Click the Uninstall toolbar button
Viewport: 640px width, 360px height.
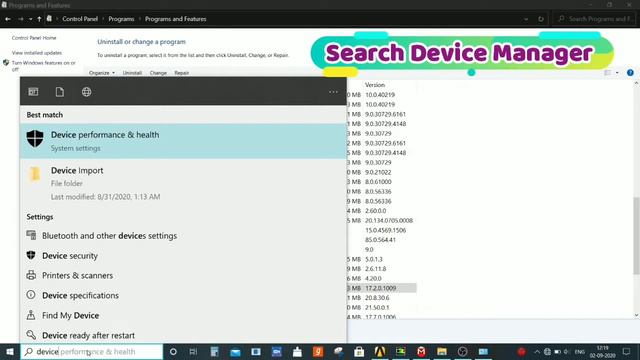pyautogui.click(x=132, y=73)
